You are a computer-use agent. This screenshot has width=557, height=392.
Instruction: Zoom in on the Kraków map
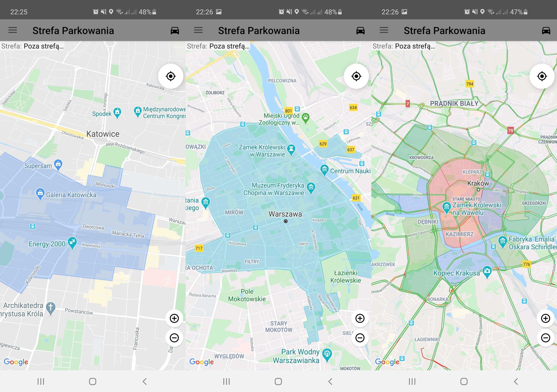click(x=546, y=318)
